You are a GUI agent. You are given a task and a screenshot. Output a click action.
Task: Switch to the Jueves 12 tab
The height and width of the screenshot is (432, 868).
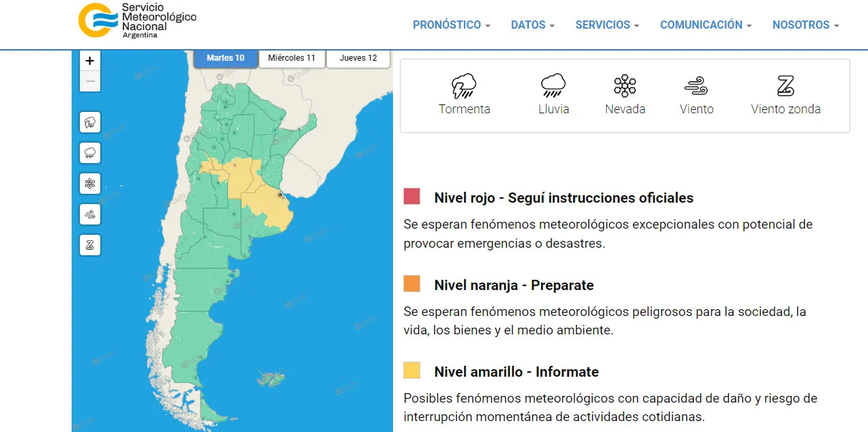point(358,58)
